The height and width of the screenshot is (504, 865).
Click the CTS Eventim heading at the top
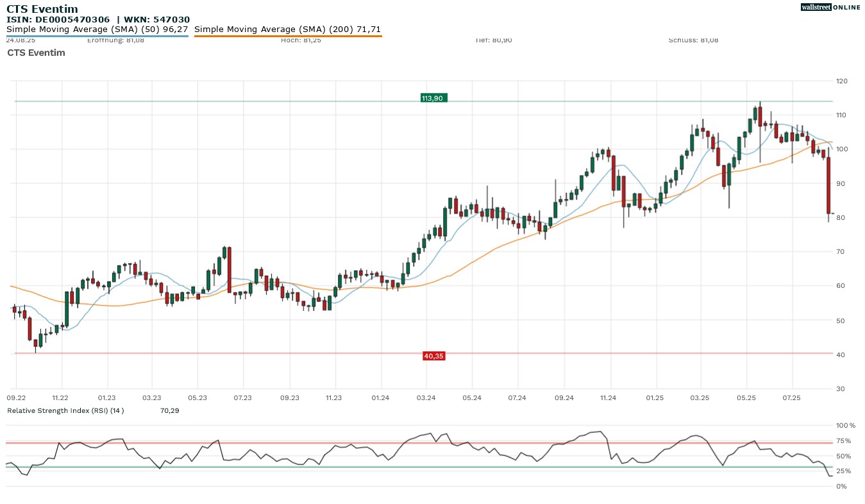(42, 9)
